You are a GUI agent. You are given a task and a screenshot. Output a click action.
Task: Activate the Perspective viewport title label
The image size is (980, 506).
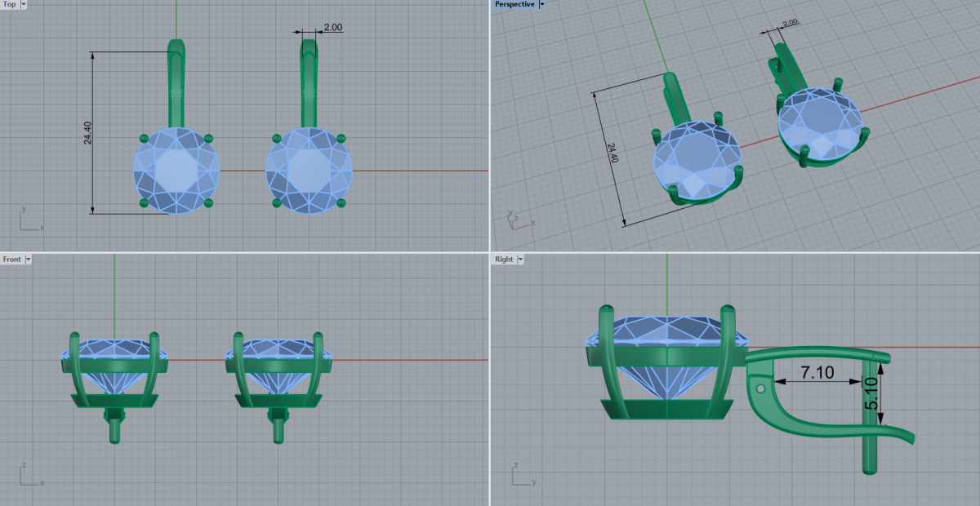516,4
